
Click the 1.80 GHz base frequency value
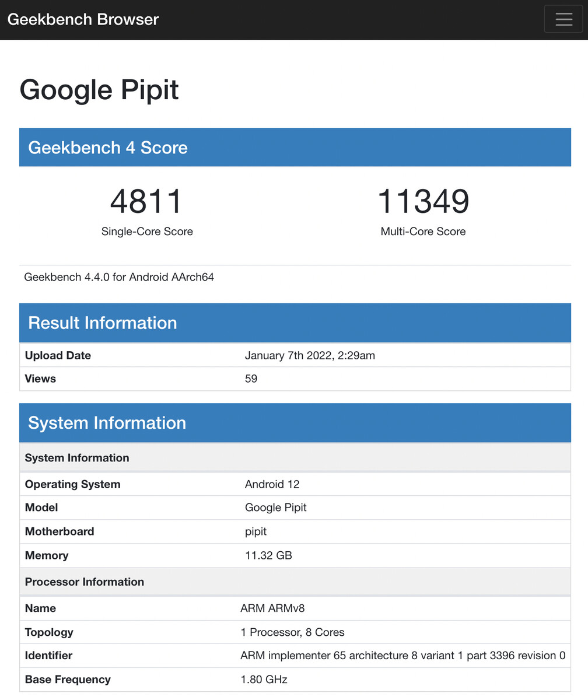coord(264,680)
